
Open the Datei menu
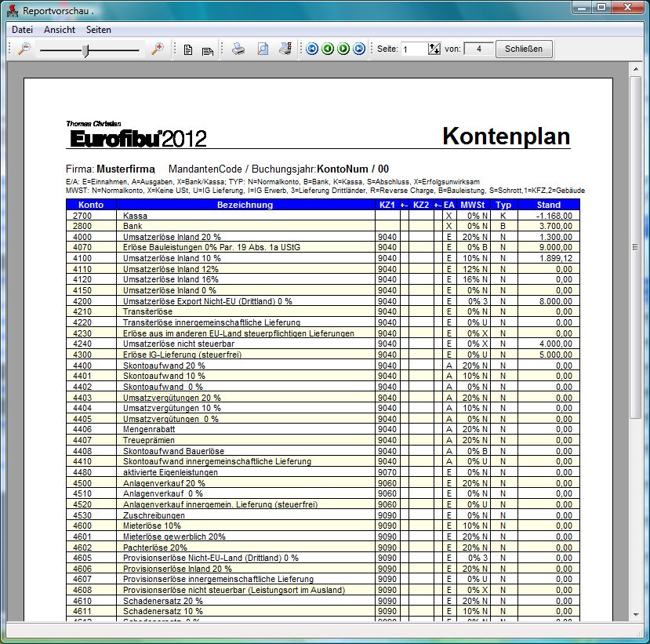coord(23,30)
